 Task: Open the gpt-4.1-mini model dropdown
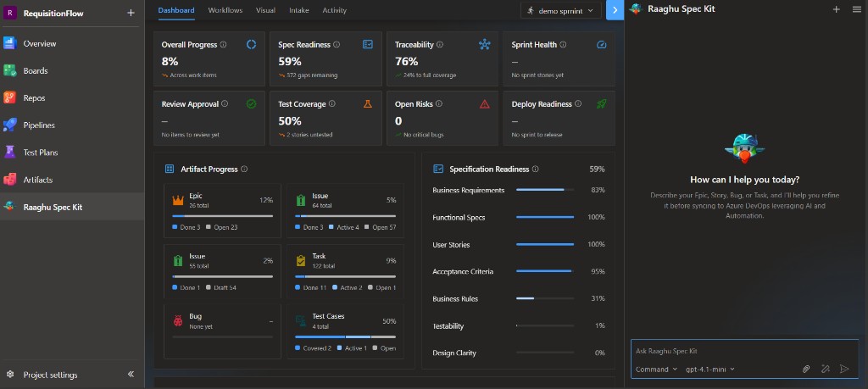[710, 369]
